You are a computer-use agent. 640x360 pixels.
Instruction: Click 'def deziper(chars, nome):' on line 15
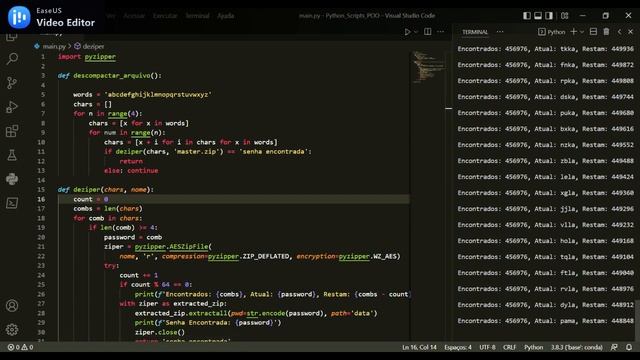106,189
